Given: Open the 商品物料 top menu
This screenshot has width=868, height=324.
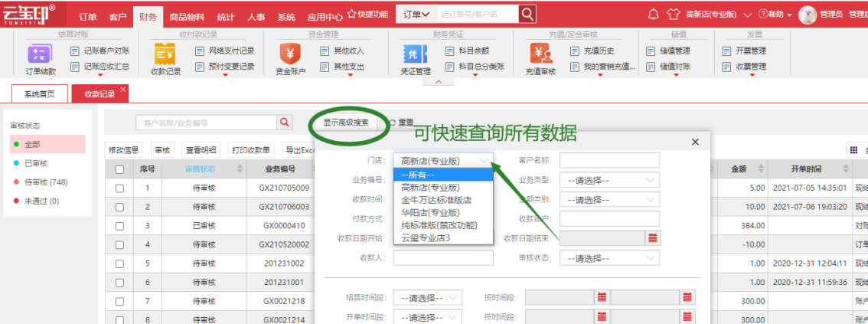Looking at the screenshot, I should coord(185,17).
